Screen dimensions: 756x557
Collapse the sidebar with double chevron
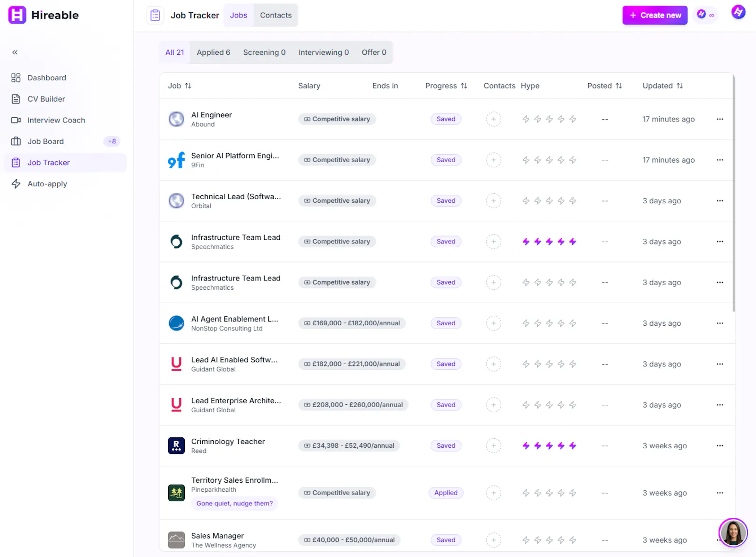(x=15, y=52)
